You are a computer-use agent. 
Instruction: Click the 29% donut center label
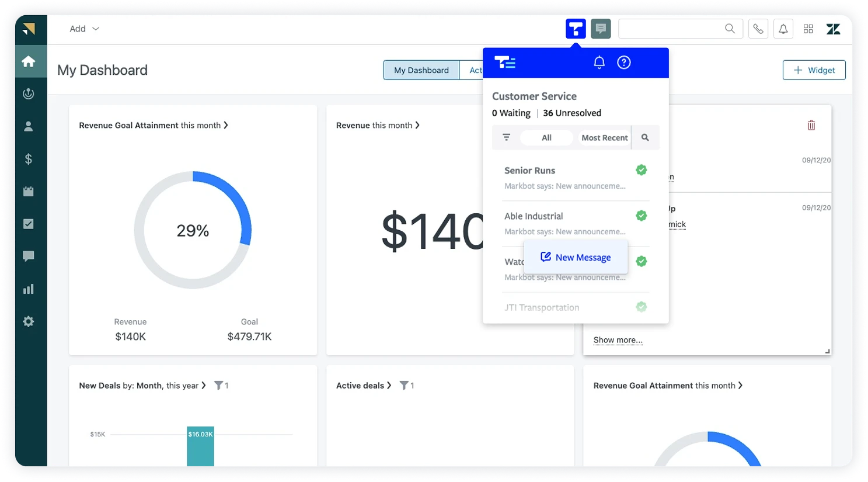pos(193,231)
